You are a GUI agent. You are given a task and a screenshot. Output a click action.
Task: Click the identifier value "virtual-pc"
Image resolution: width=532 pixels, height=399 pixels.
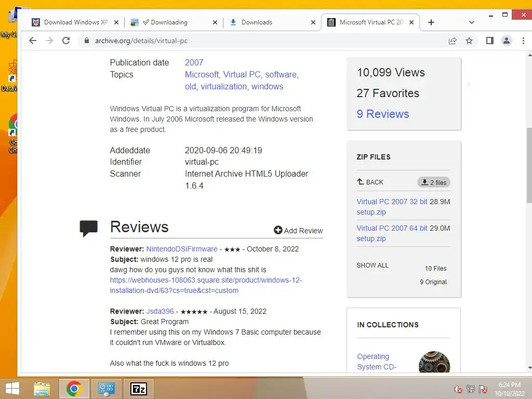click(x=202, y=162)
